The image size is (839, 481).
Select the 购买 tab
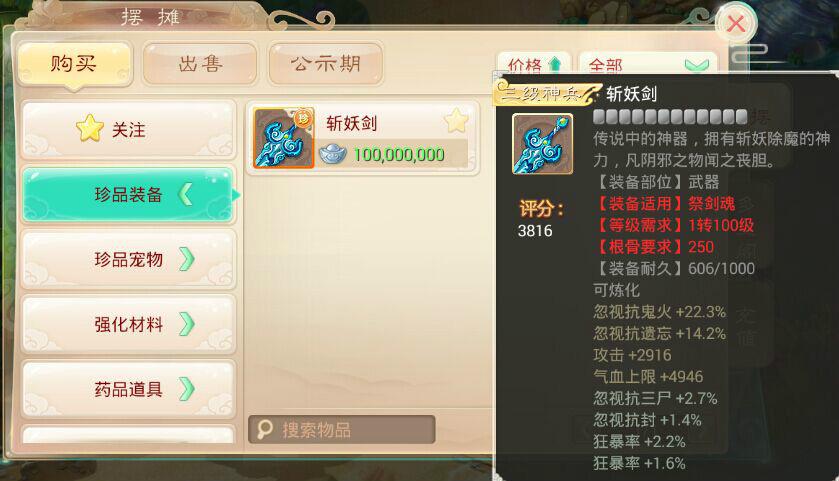(74, 64)
